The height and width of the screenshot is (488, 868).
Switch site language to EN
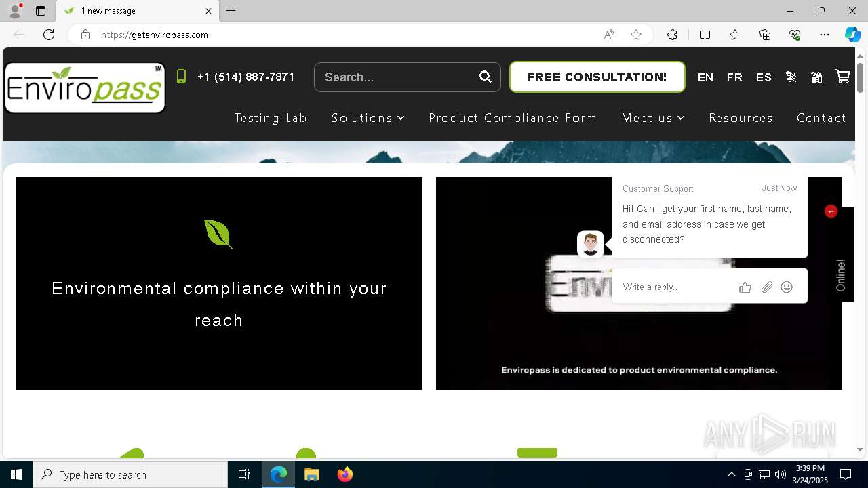pyautogui.click(x=705, y=77)
